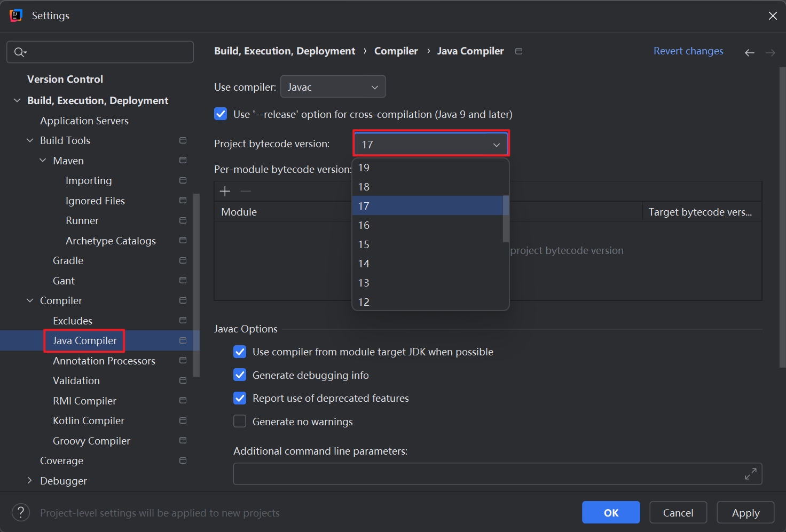Enable Generate no warnings checkbox

coord(240,422)
